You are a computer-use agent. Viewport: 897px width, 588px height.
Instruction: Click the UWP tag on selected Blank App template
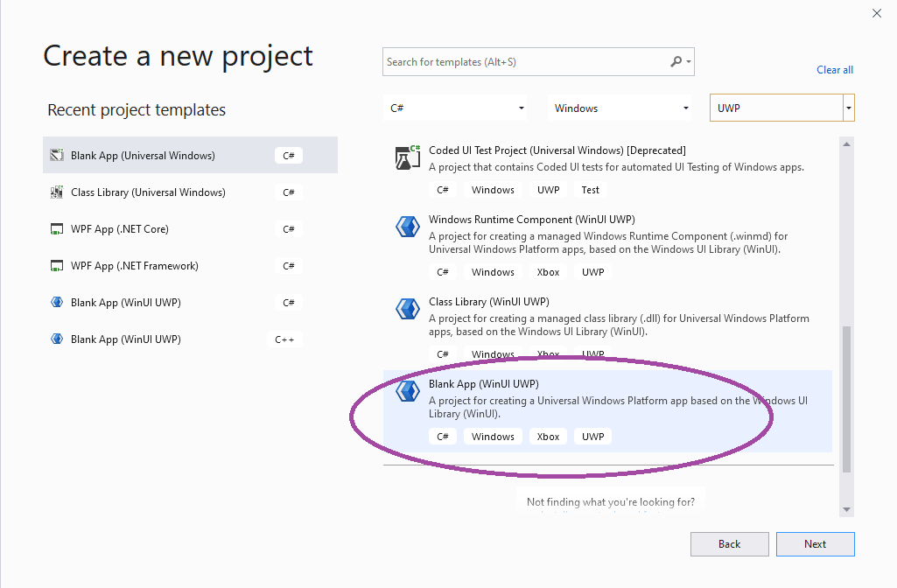click(593, 437)
